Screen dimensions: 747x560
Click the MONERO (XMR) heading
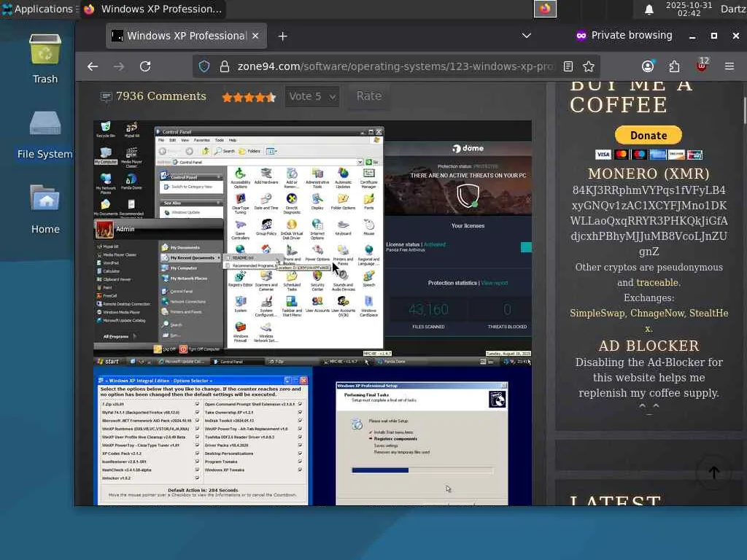[649, 174]
